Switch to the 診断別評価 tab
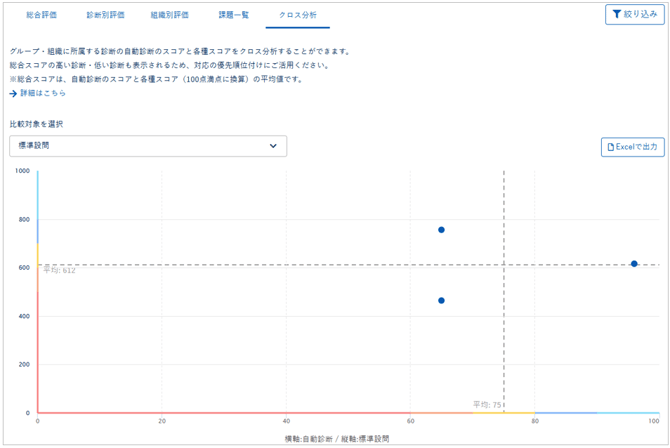This screenshot has width=670, height=448. pyautogui.click(x=105, y=15)
